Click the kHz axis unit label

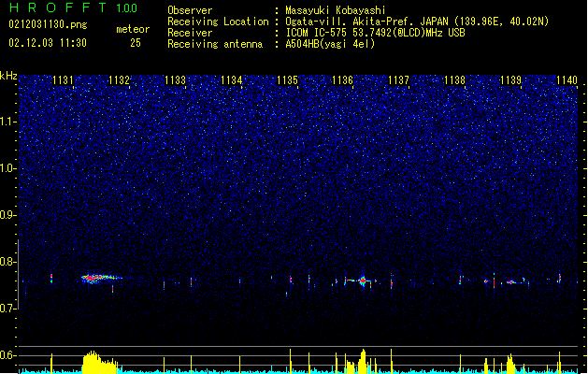coord(8,76)
